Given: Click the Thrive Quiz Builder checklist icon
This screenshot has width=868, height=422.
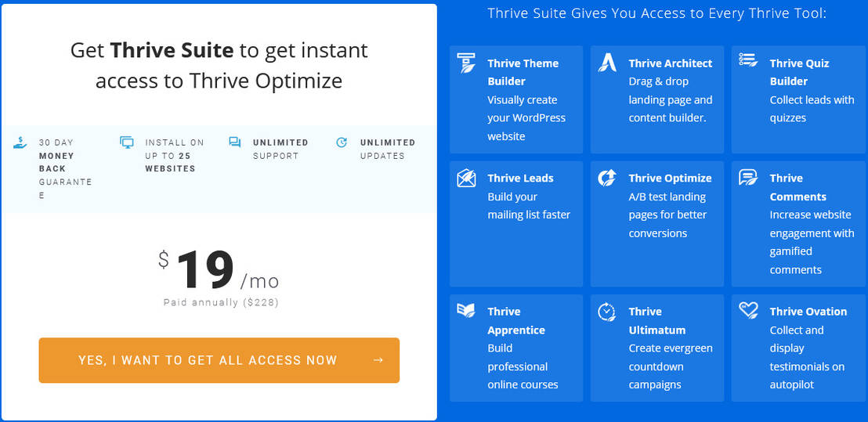Looking at the screenshot, I should click(x=748, y=60).
